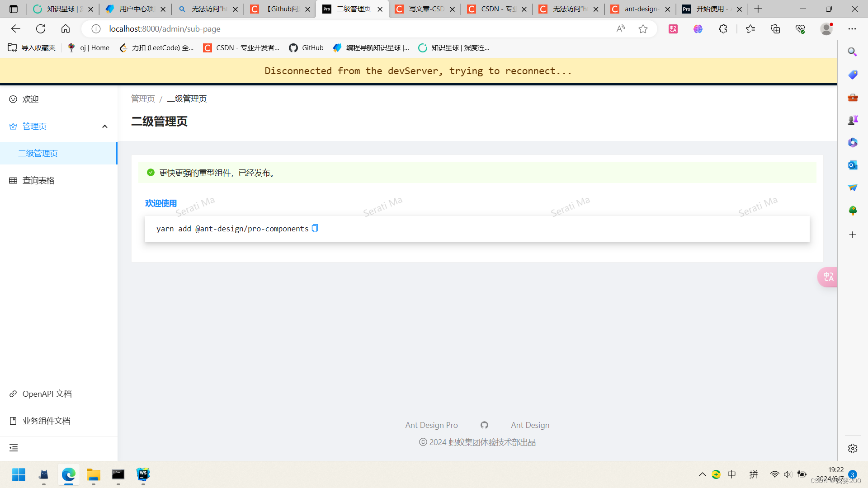Screen dimensions: 868x488
Task: Open File Explorer from the taskbar
Action: (x=93, y=474)
